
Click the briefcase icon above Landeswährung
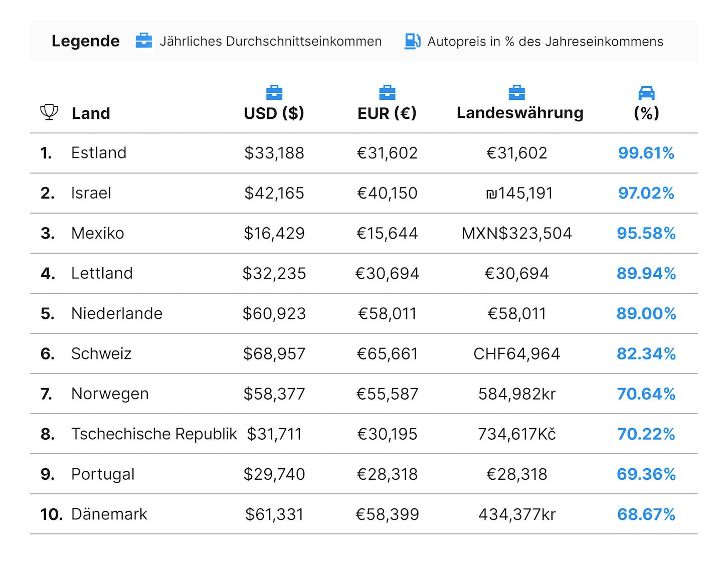click(x=516, y=92)
